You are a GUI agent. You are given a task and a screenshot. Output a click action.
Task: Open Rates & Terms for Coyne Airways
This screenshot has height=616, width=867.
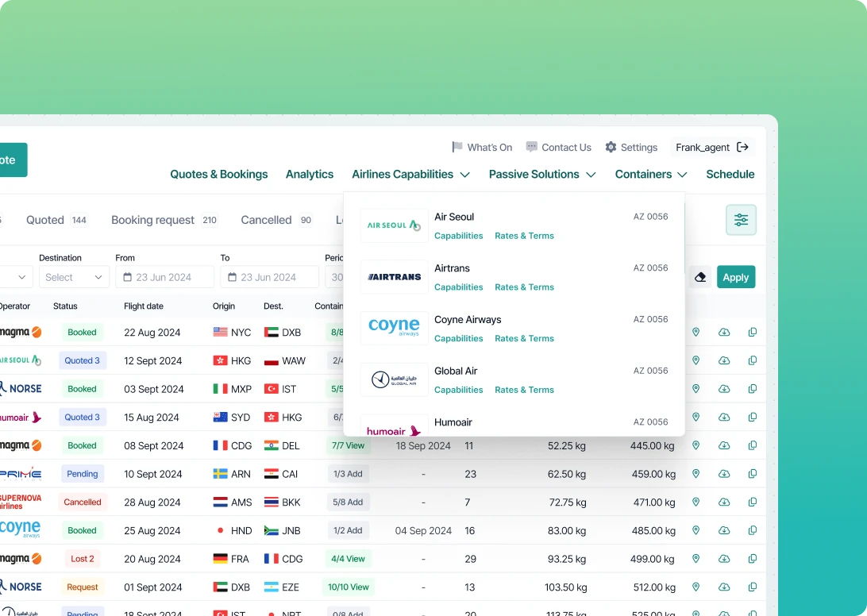tap(524, 338)
